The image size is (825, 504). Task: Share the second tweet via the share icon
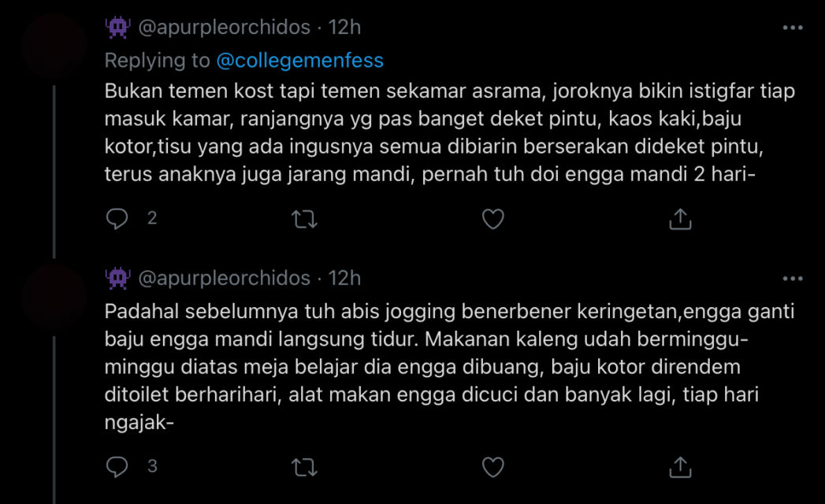679,467
